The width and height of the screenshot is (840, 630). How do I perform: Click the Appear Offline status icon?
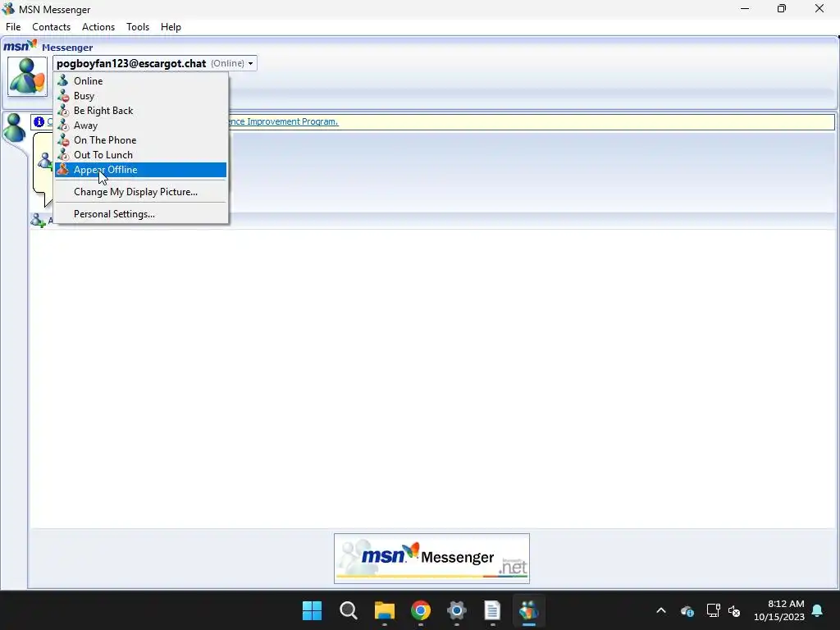[63, 169]
